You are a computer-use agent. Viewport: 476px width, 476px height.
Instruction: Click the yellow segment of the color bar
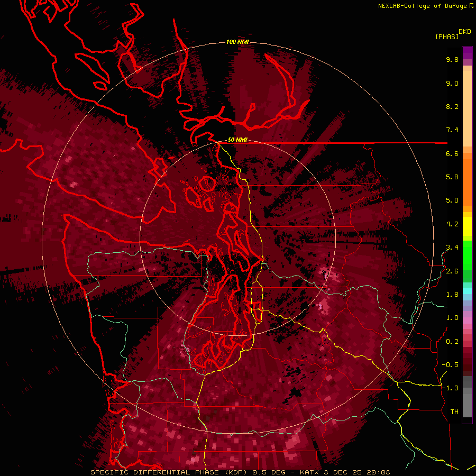pyautogui.click(x=467, y=226)
